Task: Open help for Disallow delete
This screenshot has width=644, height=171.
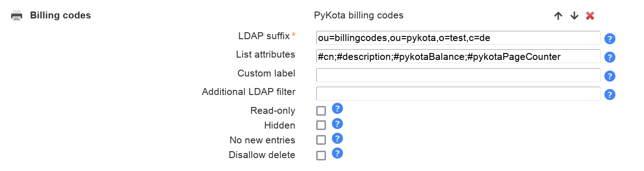Action: 337,153
